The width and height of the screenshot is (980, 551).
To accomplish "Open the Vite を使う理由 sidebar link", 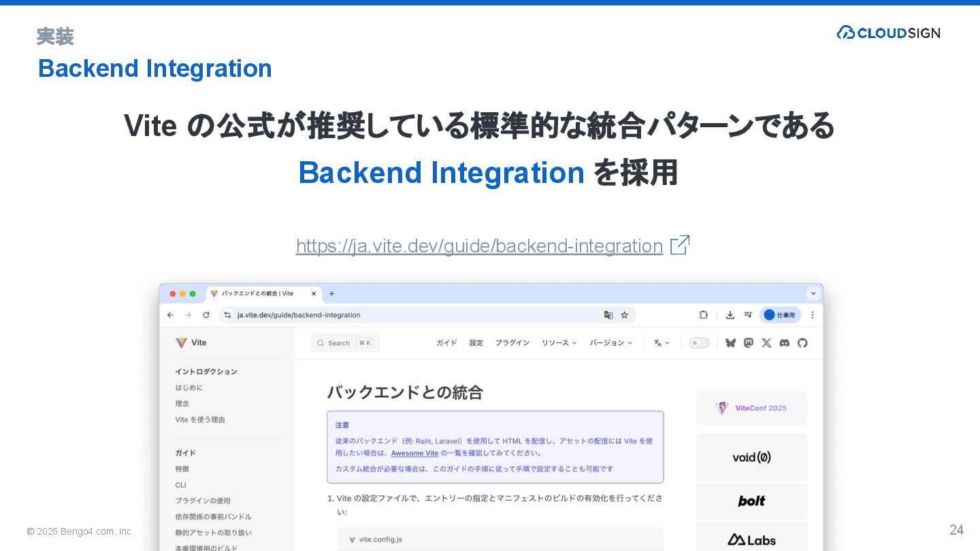I will [x=200, y=420].
